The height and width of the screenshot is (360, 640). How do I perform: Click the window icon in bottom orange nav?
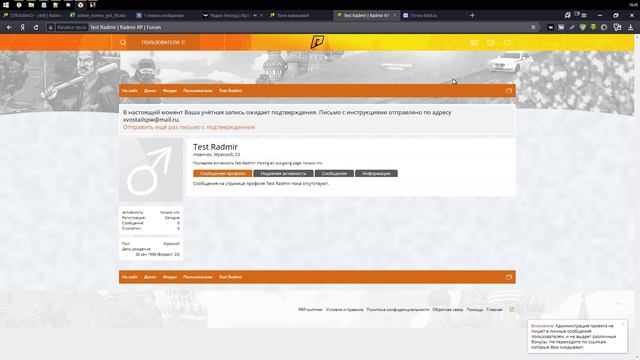509,277
